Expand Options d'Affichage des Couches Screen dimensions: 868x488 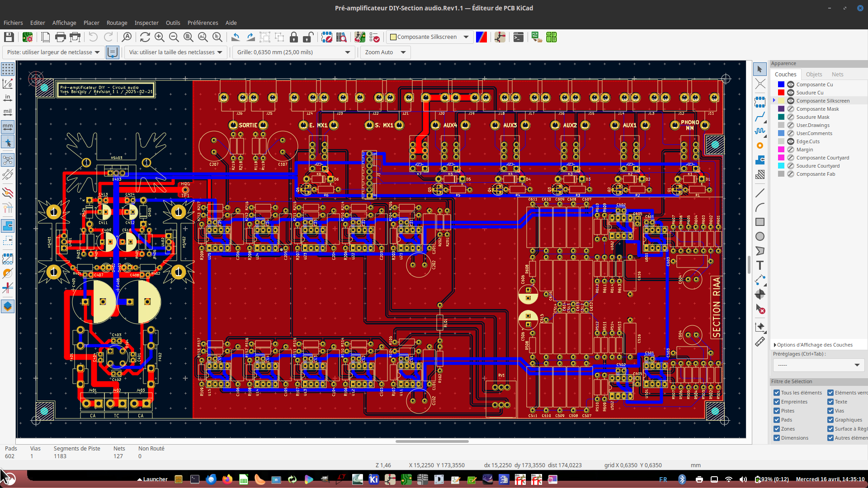click(814, 345)
